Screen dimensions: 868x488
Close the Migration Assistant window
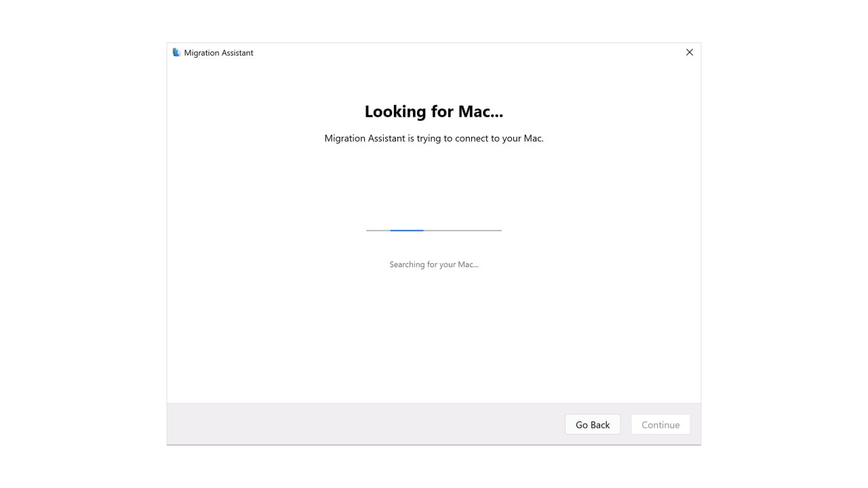pyautogui.click(x=690, y=53)
